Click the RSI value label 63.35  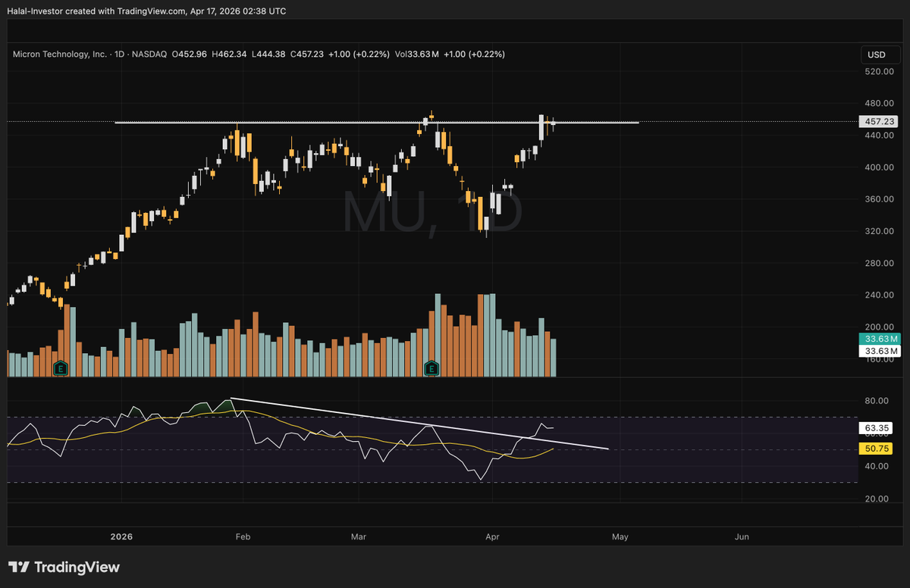tap(876, 427)
